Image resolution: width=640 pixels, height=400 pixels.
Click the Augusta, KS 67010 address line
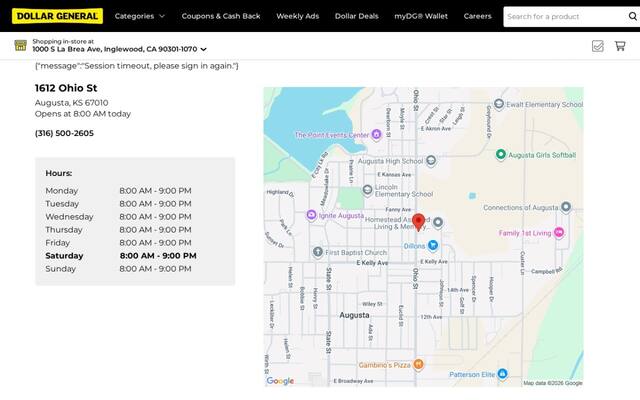pyautogui.click(x=71, y=103)
